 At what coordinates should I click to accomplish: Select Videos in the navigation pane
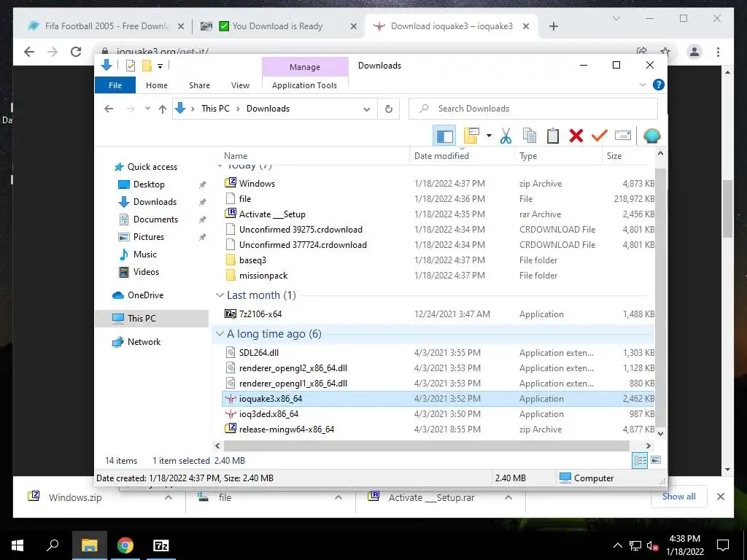146,272
